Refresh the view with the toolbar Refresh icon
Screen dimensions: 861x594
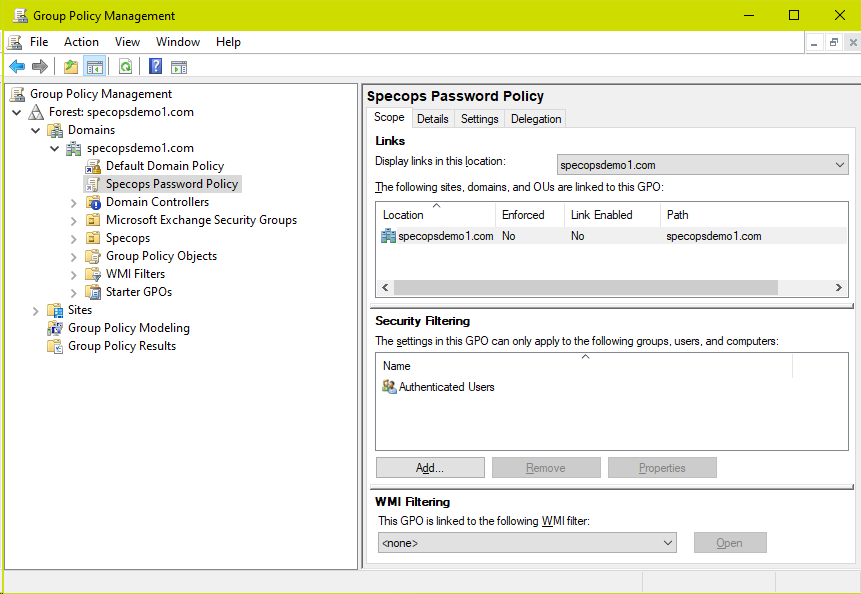[125, 67]
